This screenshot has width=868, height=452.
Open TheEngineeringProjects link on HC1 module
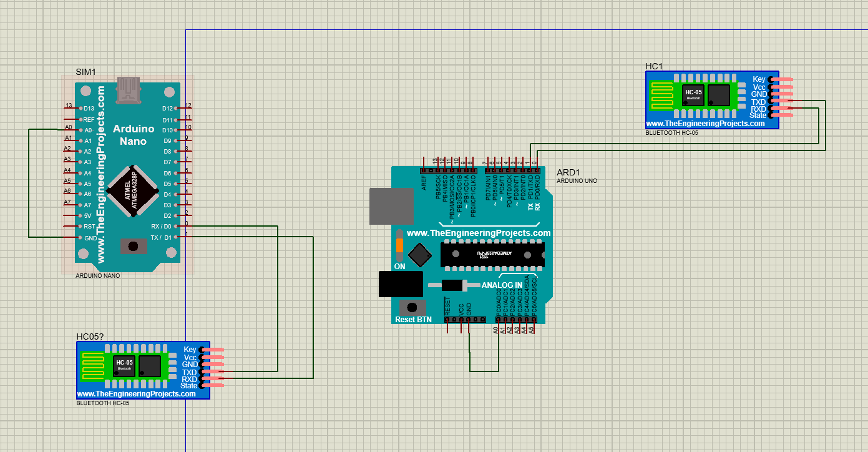tap(705, 124)
